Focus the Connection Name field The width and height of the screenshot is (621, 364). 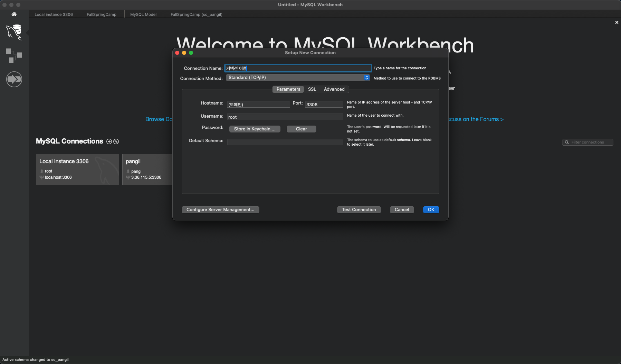[x=298, y=68]
